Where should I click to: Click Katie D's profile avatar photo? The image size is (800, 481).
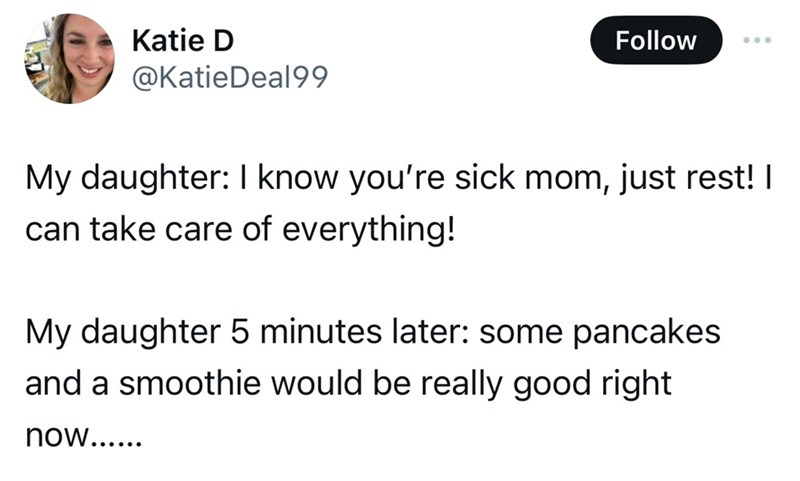click(x=69, y=58)
